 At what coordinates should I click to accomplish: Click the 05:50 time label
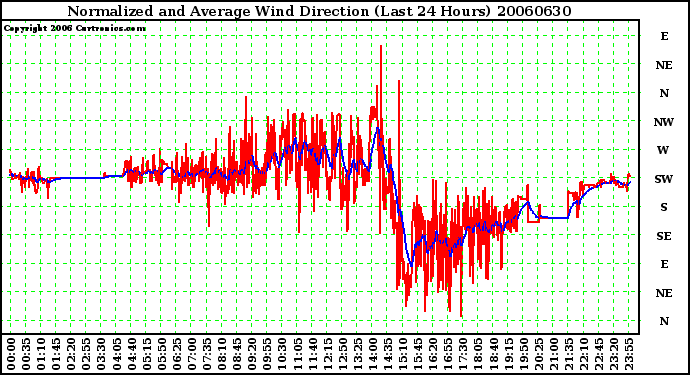161,354
